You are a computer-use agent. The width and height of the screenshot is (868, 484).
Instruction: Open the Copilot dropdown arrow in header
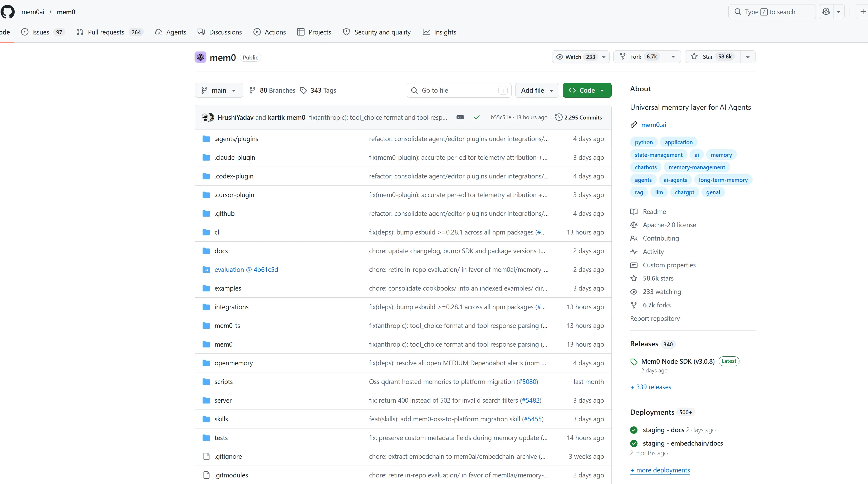click(x=839, y=12)
